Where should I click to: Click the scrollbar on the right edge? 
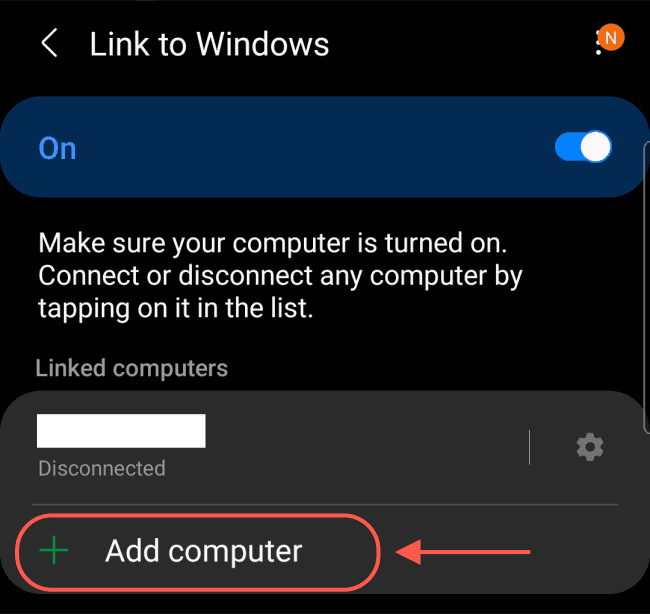click(x=646, y=288)
